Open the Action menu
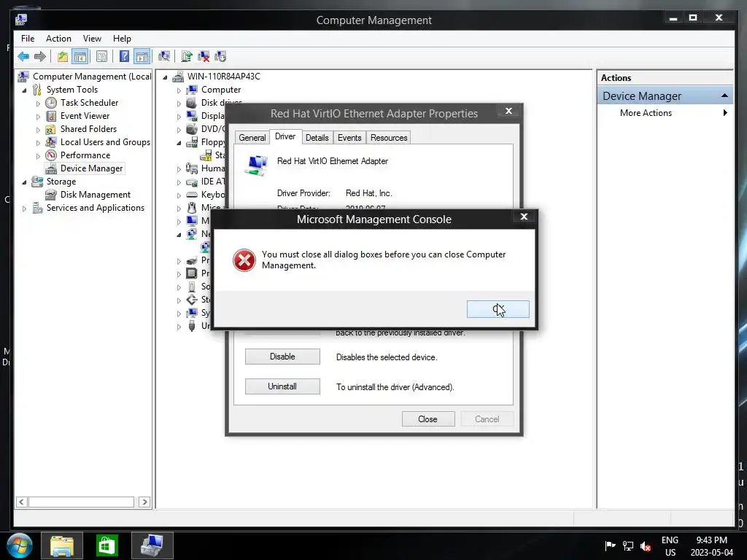Image resolution: width=747 pixels, height=560 pixels. [x=58, y=39]
